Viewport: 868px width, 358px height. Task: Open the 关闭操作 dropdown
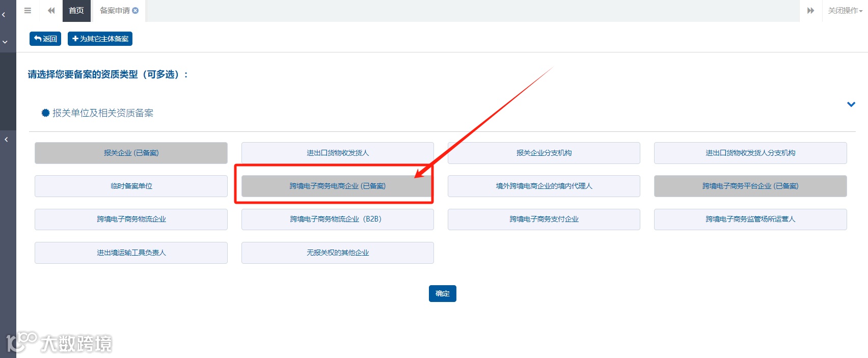coord(845,10)
